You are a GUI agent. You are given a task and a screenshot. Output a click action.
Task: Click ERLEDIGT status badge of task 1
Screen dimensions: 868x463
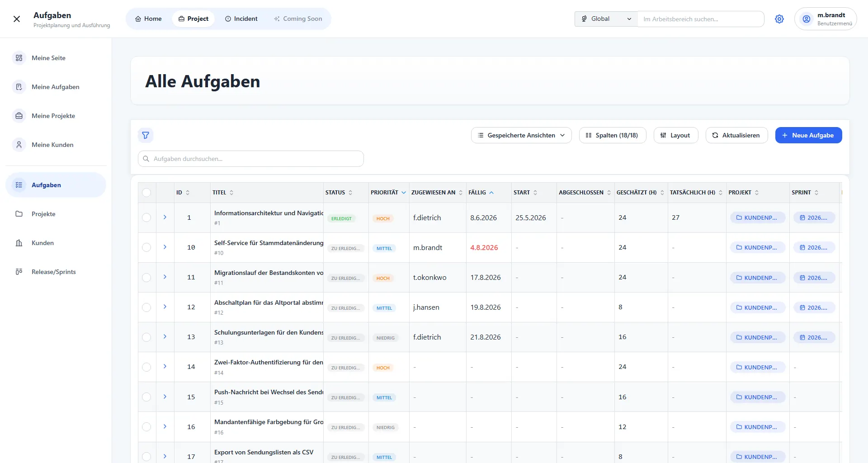point(341,218)
